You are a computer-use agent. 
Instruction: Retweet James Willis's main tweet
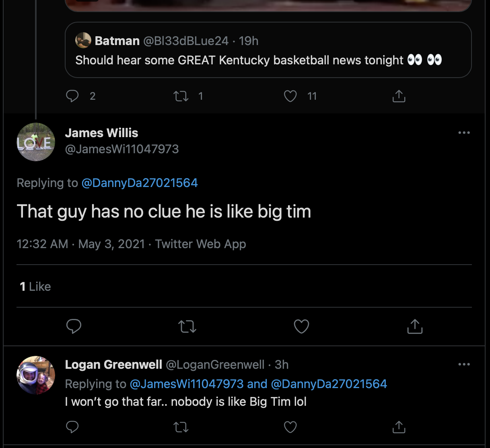(x=187, y=326)
